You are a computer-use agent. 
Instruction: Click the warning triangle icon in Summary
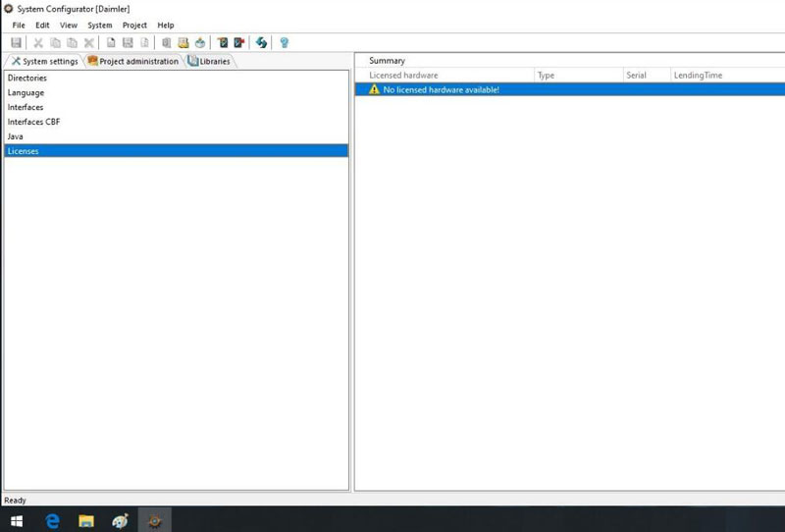tap(374, 89)
